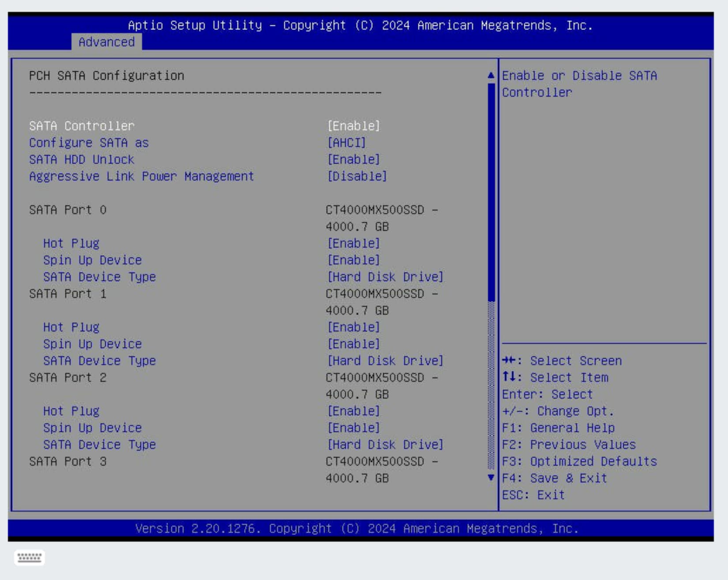728x580 pixels.
Task: Select Hot Plug label under SATA Port 2
Action: tap(71, 411)
